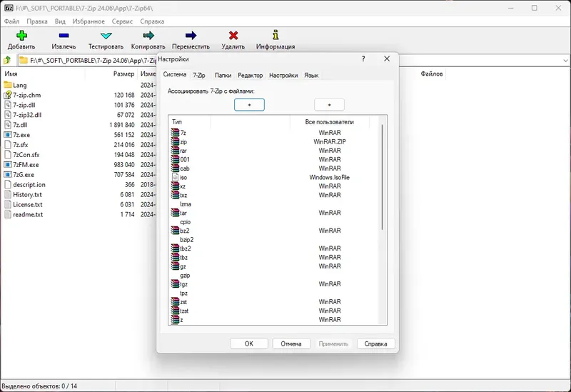The height and width of the screenshot is (392, 571).
Task: Open the address bar dropdown arrow
Action: click(x=565, y=61)
